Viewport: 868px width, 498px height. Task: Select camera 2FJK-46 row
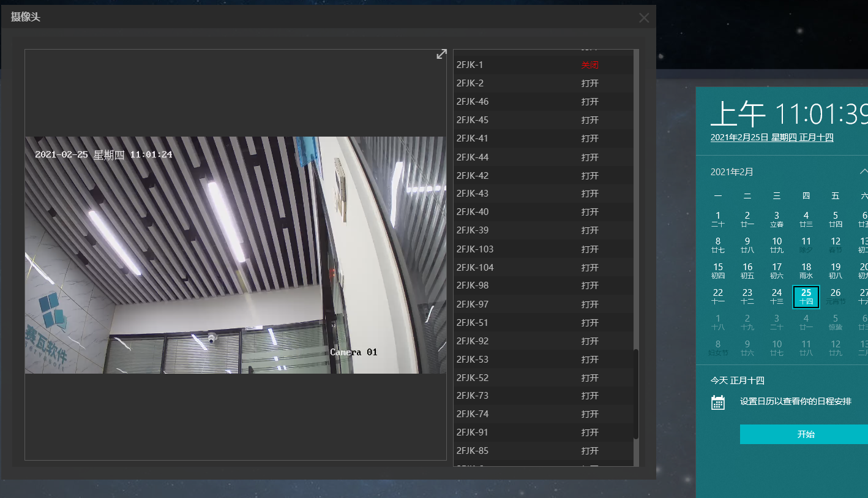[543, 102]
